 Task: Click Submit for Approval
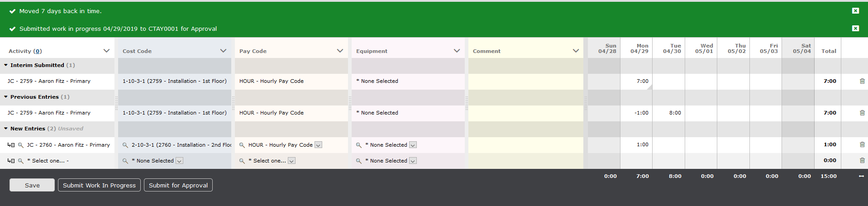pyautogui.click(x=178, y=185)
